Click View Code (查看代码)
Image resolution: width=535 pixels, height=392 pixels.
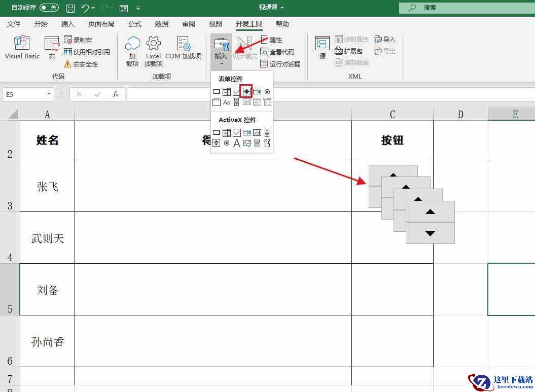277,52
